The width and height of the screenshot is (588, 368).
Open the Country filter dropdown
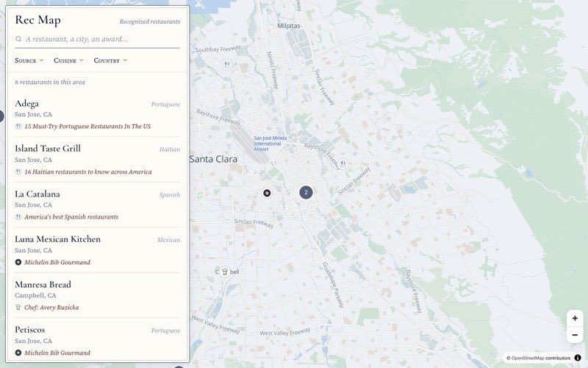(x=110, y=60)
